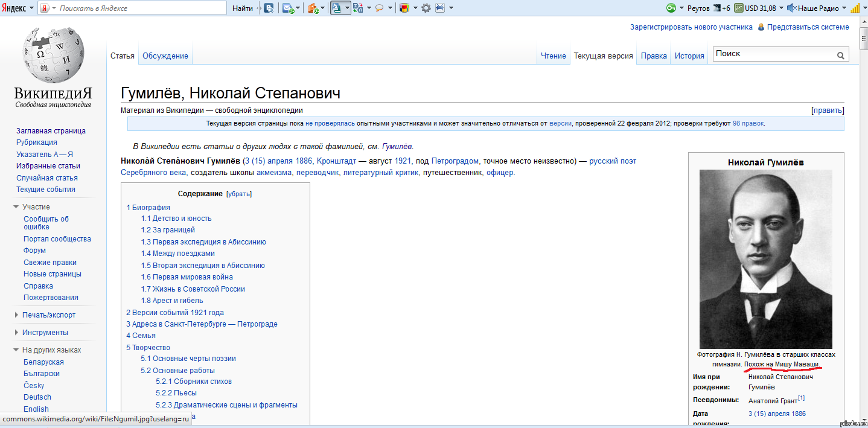Open the 'История' tab
The image size is (868, 428).
coord(689,56)
